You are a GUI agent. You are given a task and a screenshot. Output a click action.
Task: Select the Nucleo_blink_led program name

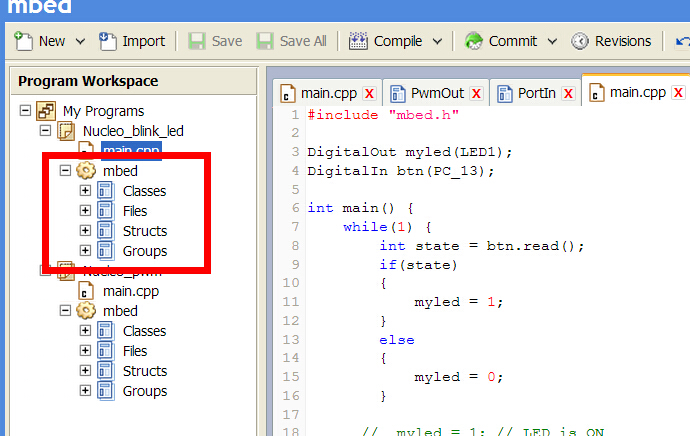(x=133, y=131)
